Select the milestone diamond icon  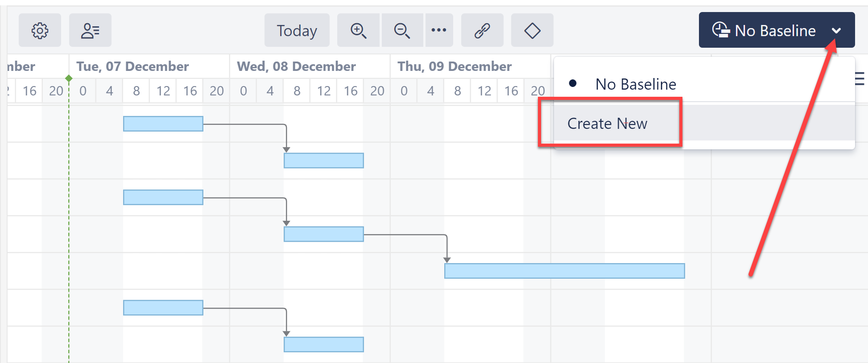click(532, 30)
